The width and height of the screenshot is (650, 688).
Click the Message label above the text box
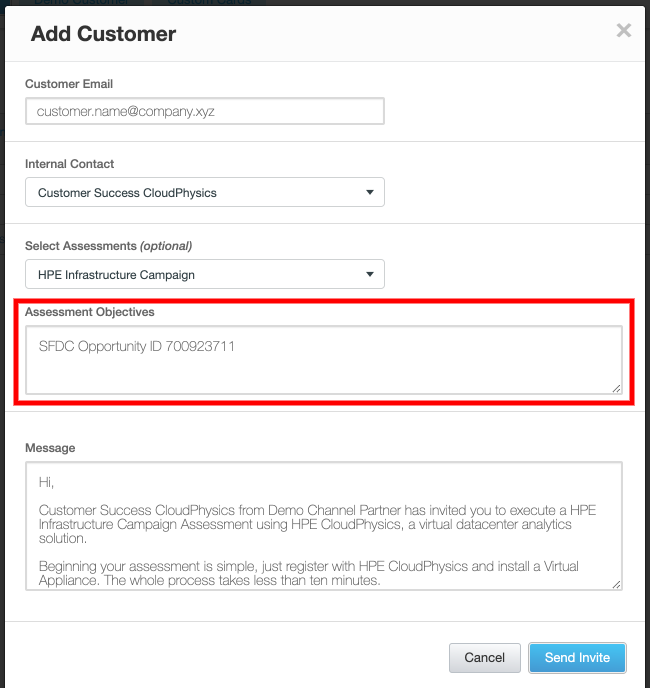coord(50,448)
